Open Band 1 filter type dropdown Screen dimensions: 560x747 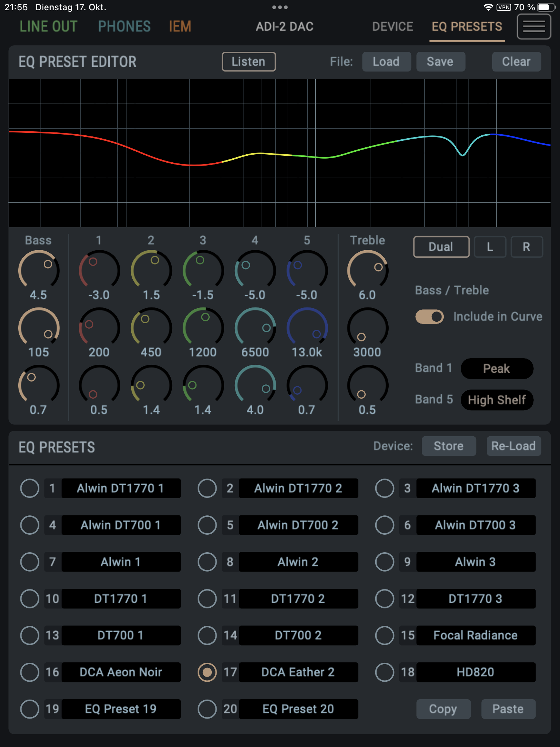point(497,368)
